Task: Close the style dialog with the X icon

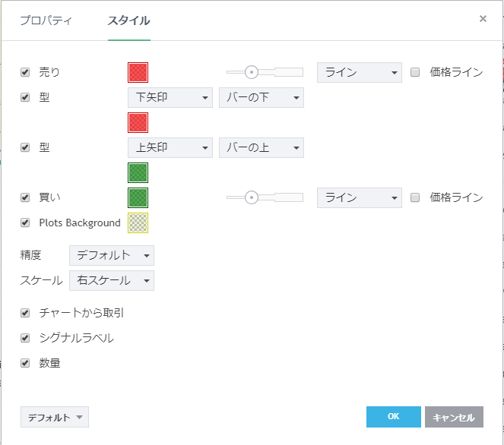Action: click(483, 19)
